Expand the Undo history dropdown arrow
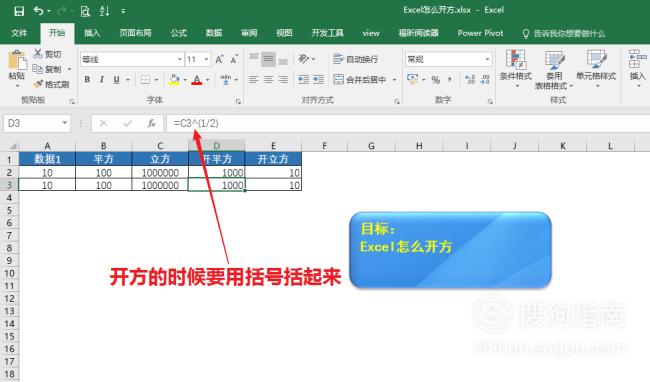 click(x=49, y=11)
